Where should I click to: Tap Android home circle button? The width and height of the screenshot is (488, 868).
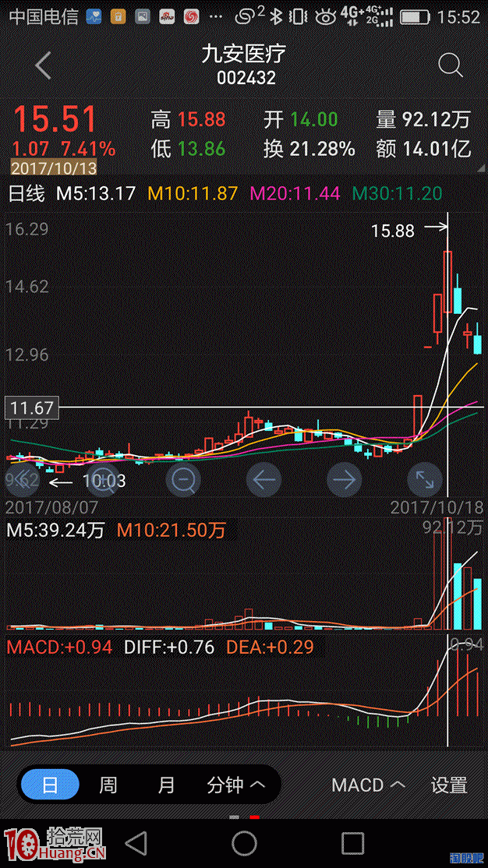[x=244, y=843]
